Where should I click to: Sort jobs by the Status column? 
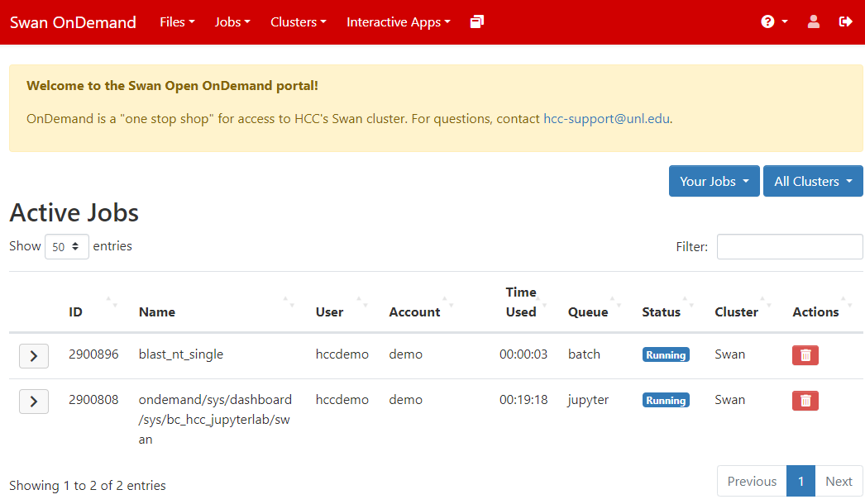662,312
